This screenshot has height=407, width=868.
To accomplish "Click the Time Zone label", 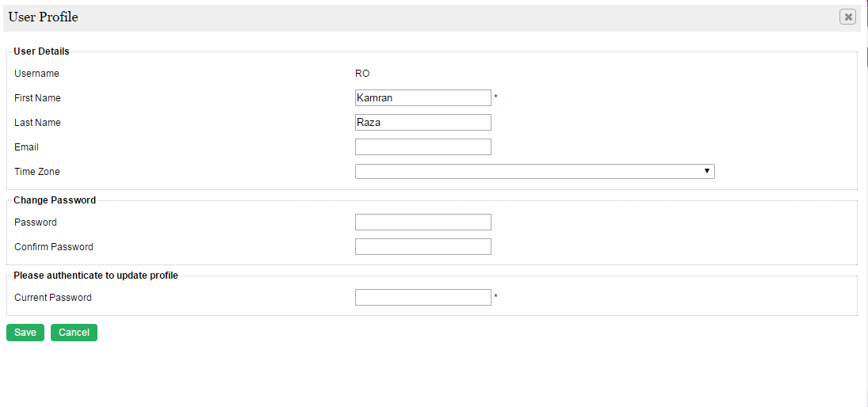I will click(x=37, y=172).
